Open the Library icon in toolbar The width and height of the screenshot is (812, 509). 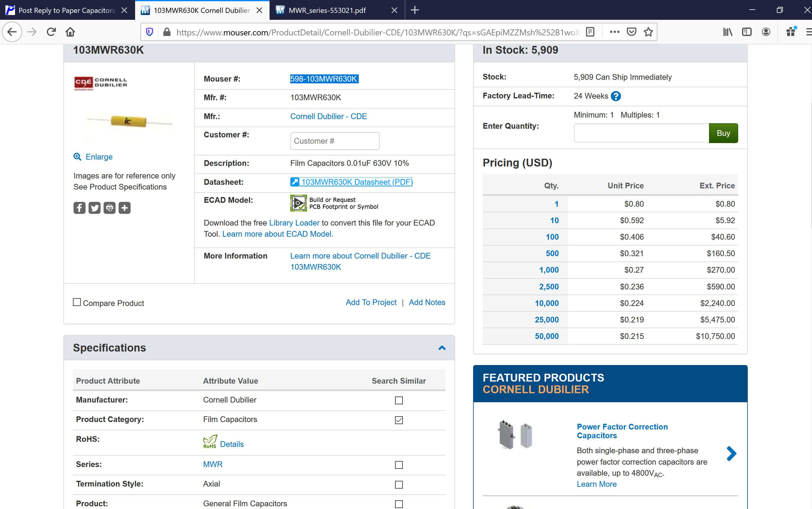point(728,32)
